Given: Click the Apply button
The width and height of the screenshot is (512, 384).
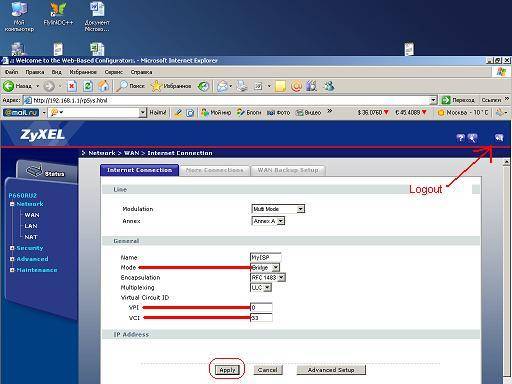Looking at the screenshot, I should pyautogui.click(x=227, y=370).
